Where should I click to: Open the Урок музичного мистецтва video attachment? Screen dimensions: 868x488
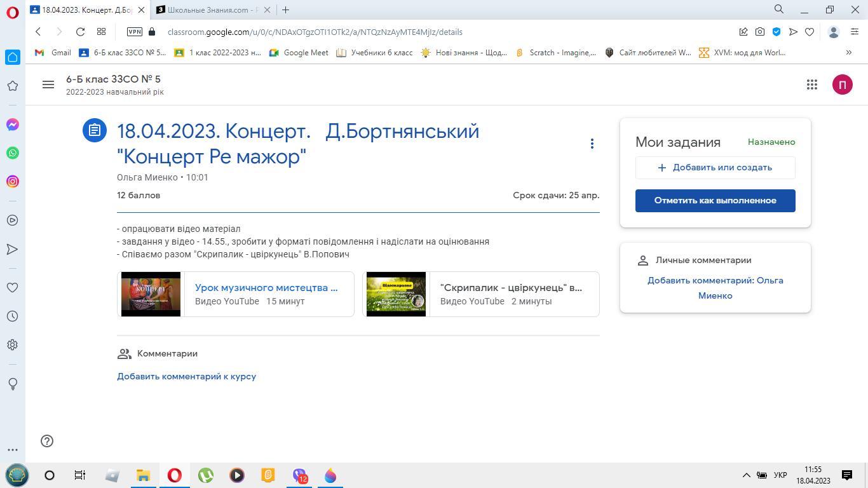236,294
